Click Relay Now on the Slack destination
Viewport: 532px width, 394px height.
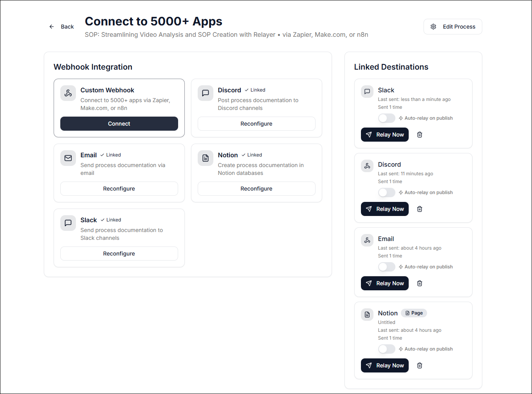pyautogui.click(x=384, y=134)
